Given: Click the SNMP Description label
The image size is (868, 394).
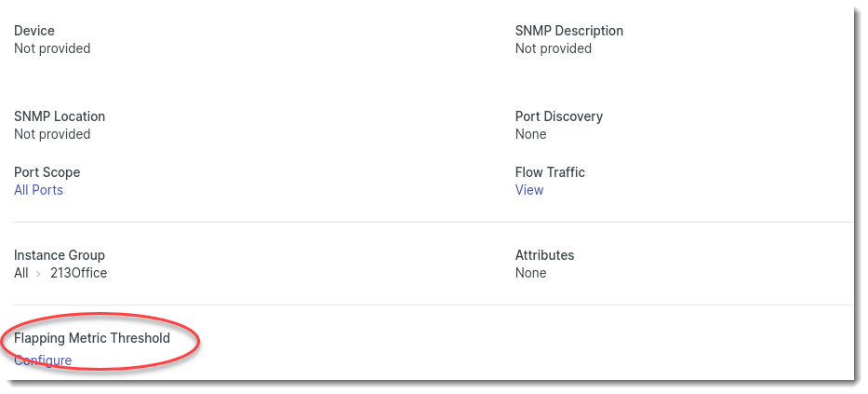Looking at the screenshot, I should pyautogui.click(x=569, y=31).
